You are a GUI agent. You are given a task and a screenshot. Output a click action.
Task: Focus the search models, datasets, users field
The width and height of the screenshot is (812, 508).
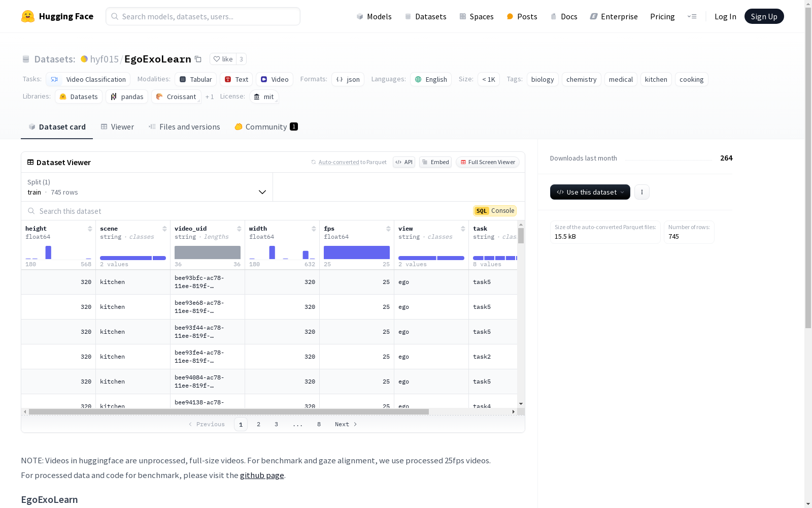[203, 16]
